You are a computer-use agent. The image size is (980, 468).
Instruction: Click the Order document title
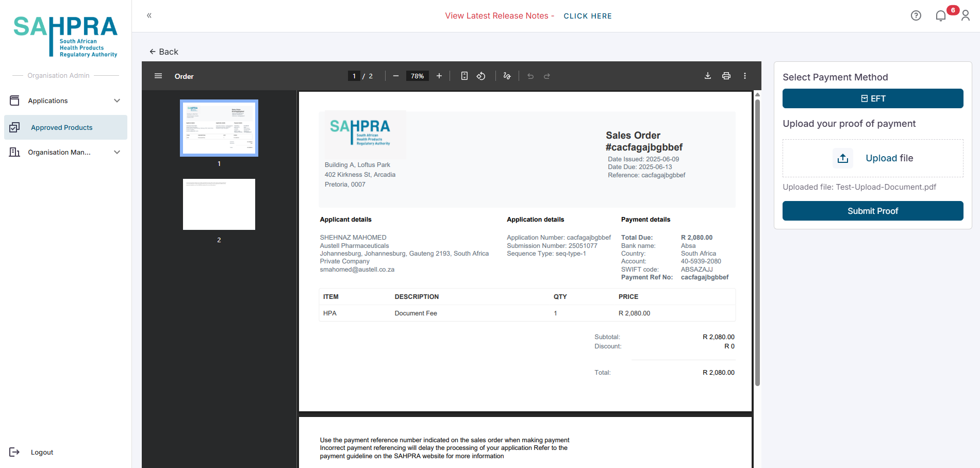coord(184,76)
